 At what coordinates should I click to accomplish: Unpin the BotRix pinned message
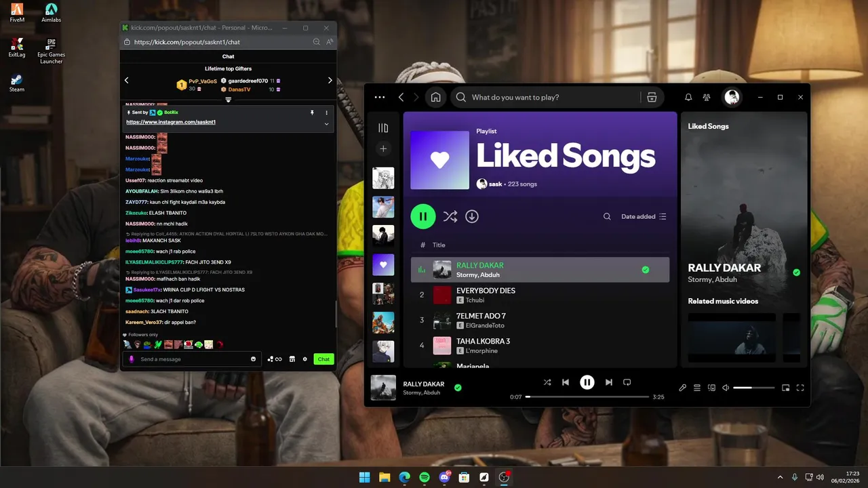tap(313, 113)
